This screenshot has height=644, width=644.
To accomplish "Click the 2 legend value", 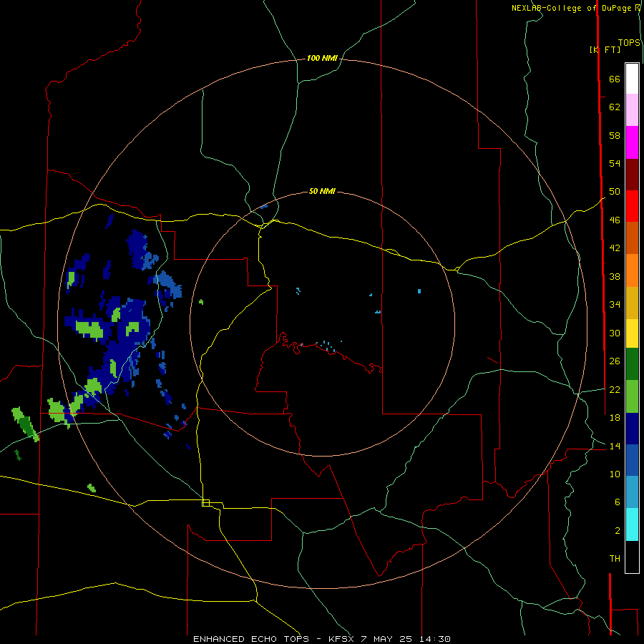I will (617, 531).
